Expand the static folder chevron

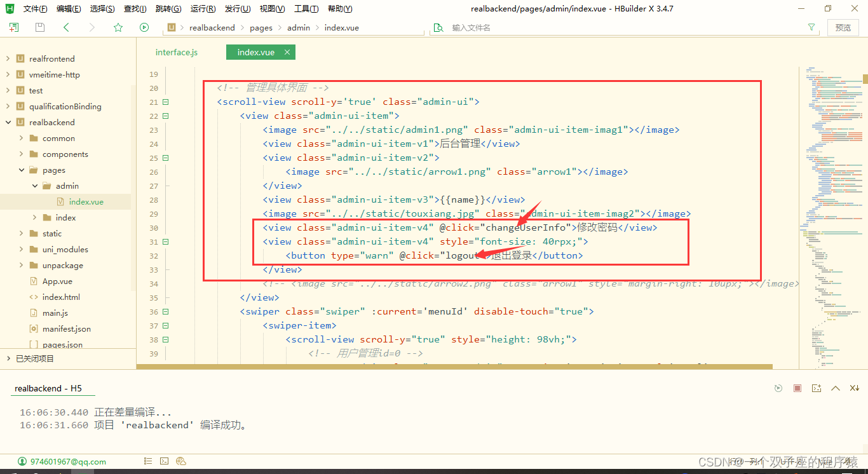21,233
